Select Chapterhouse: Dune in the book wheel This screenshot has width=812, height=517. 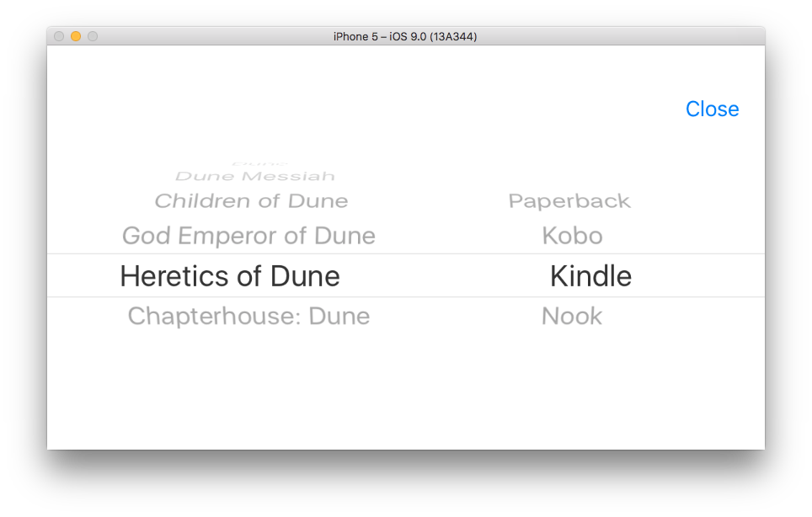tap(248, 317)
